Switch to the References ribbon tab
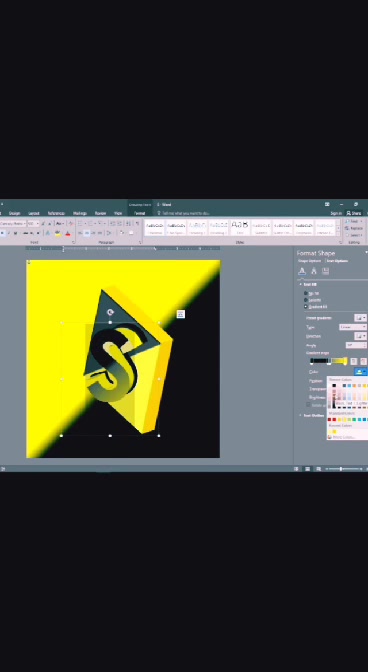The height and width of the screenshot is (672, 368). 56,213
